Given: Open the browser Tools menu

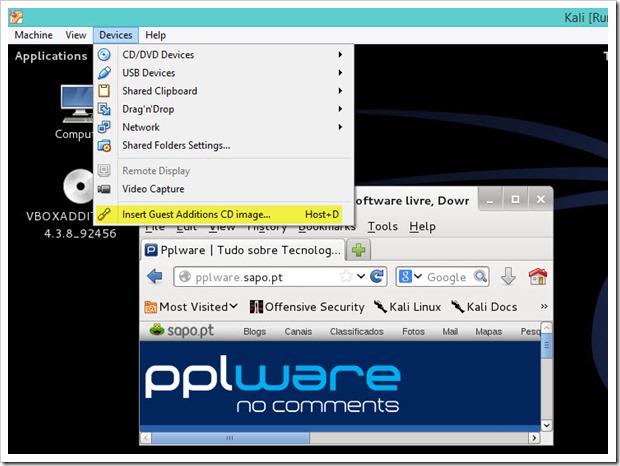Looking at the screenshot, I should tap(383, 227).
